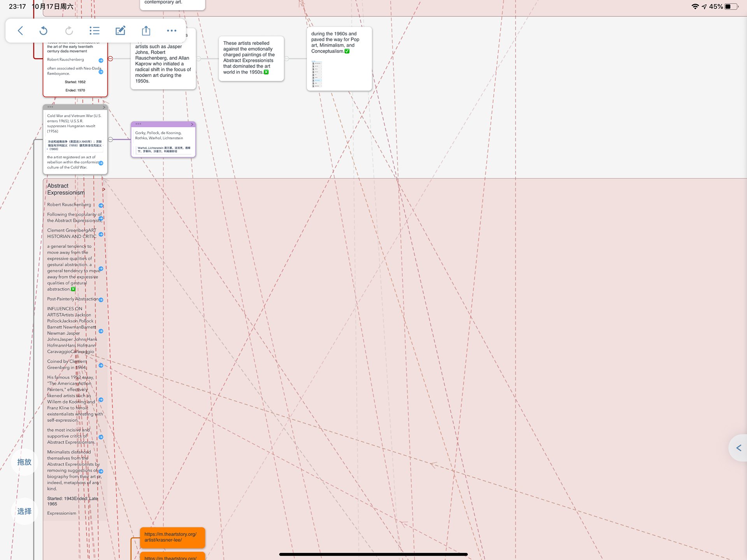Open link arrow beside 'INFLUENCES ON ARTIST' note
This screenshot has width=747, height=560.
pyautogui.click(x=101, y=331)
